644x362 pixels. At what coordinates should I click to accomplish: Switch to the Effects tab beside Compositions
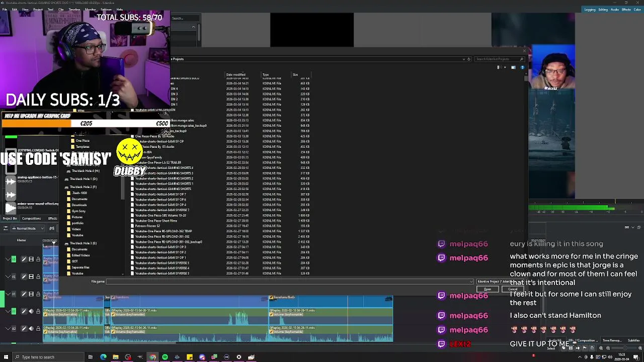[x=53, y=219]
